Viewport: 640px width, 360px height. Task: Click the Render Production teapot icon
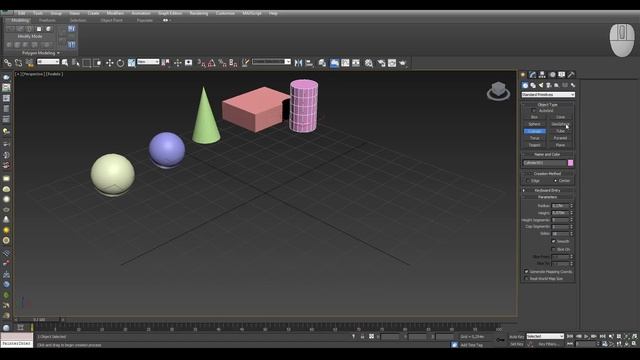click(403, 62)
